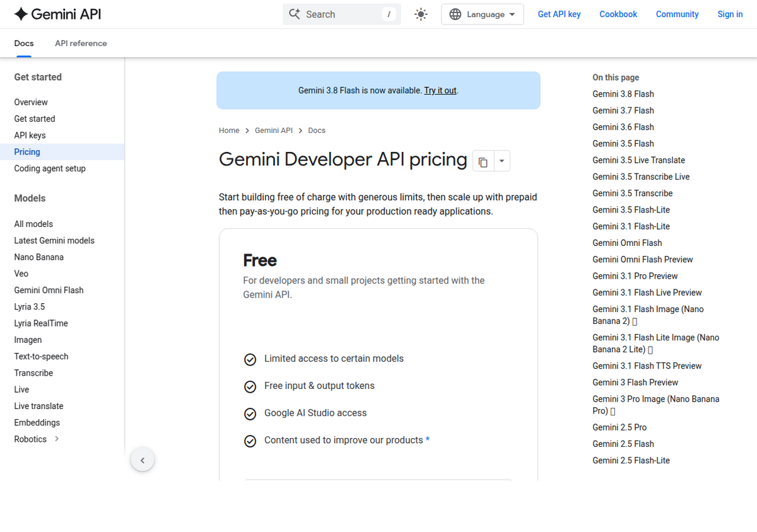Jump to Gemini 3.5 Flash-Lite section
Viewport: 757px width, 532px height.
coord(631,209)
